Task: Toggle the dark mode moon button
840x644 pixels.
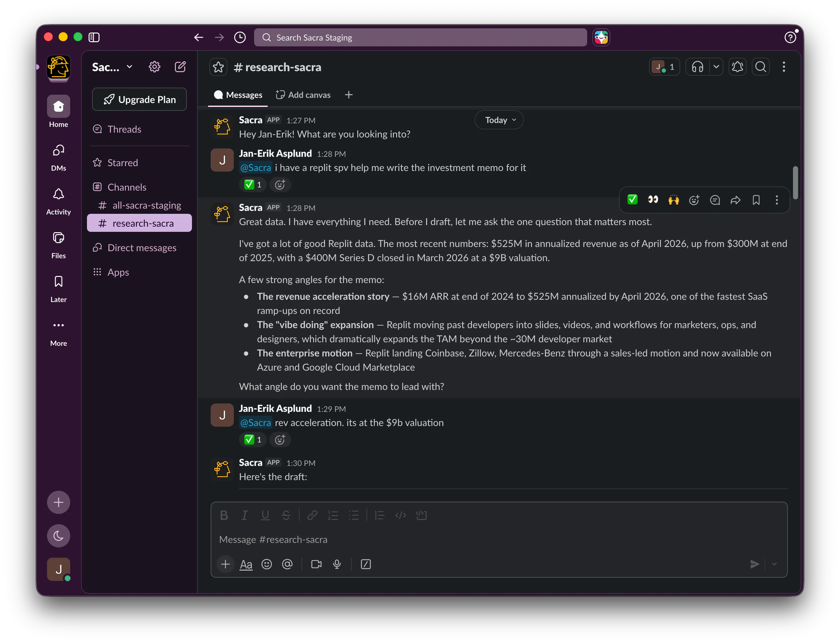Action: pyautogui.click(x=59, y=535)
